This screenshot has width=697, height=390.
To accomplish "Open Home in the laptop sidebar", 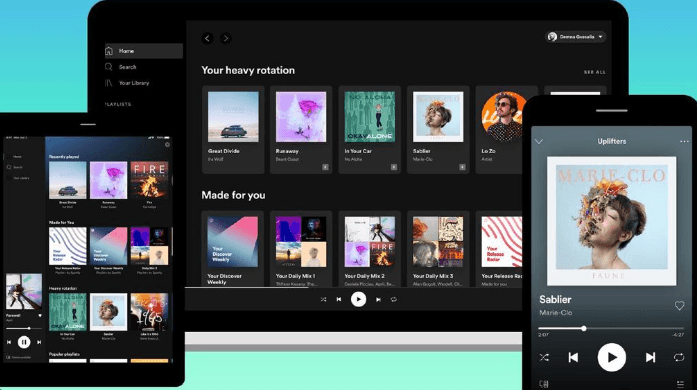I will click(x=143, y=51).
